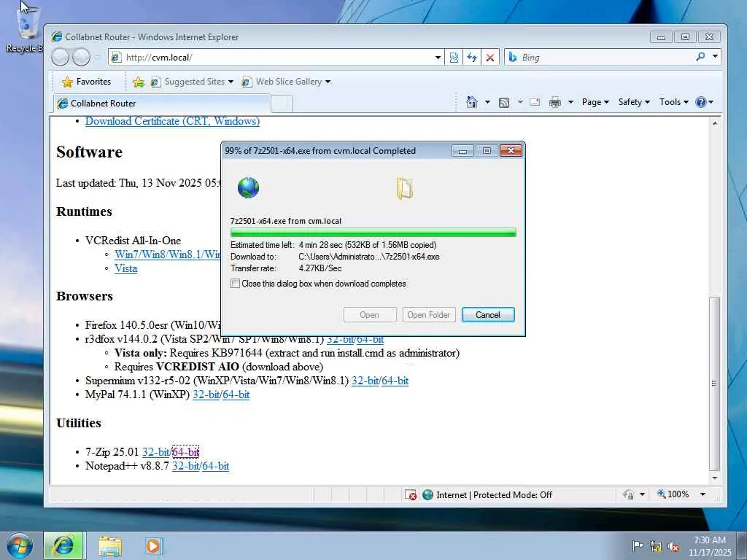This screenshot has height=560, width=747.
Task: Open the recent pages dropdown arrow
Action: pos(97,58)
